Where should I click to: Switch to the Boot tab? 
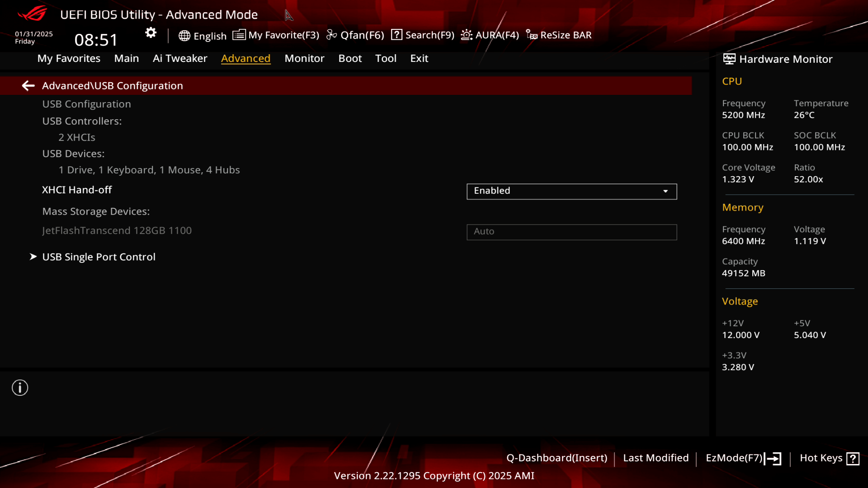click(x=350, y=58)
